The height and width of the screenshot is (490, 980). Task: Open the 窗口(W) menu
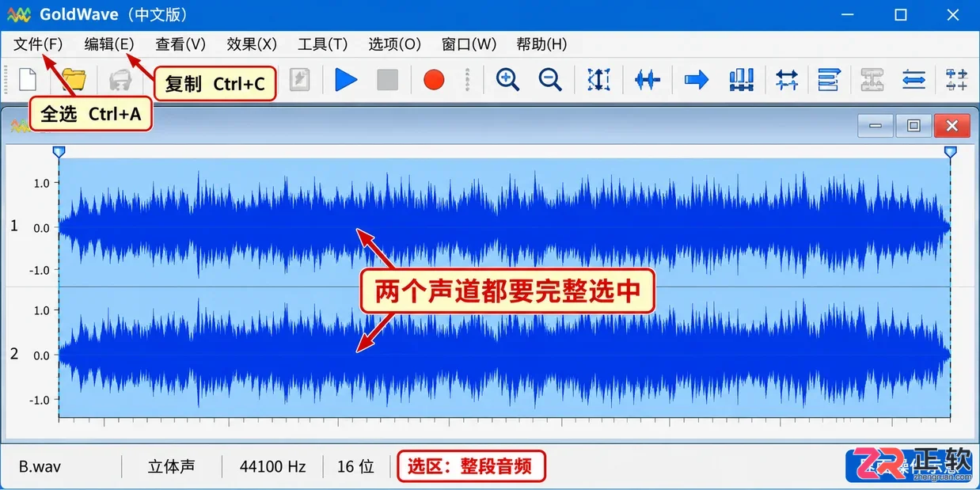click(469, 44)
